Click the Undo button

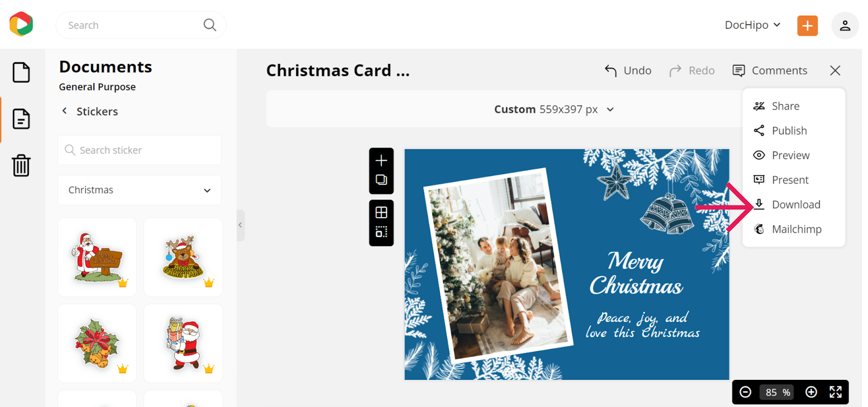(628, 71)
